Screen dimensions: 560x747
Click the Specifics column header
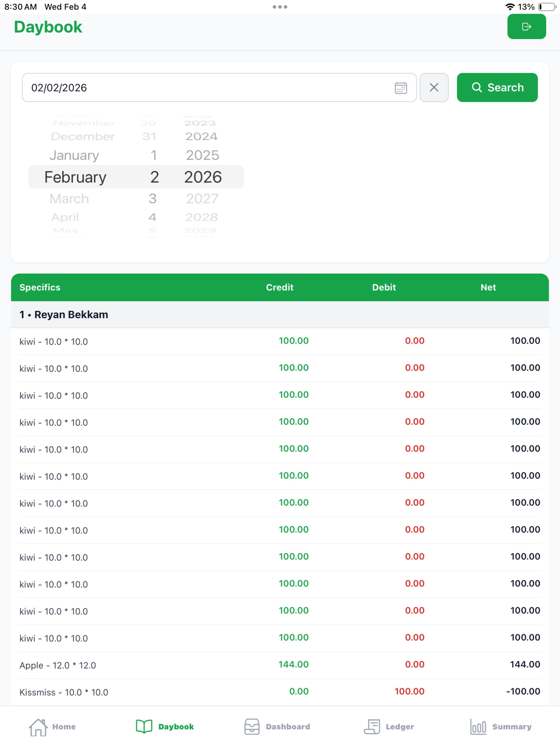pos(40,287)
